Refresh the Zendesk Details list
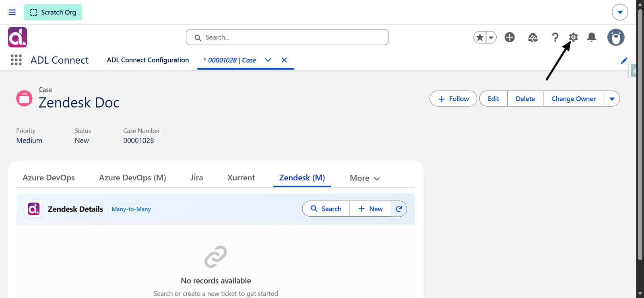644x298 pixels. click(399, 209)
